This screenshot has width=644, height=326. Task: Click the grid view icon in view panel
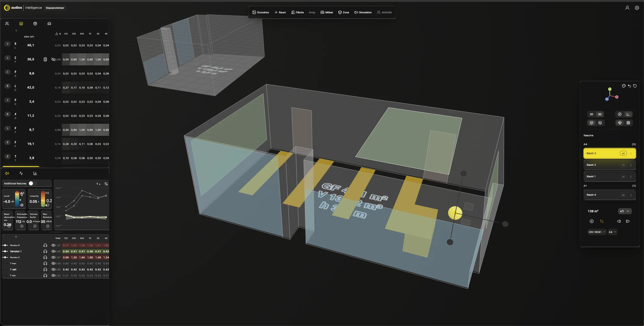628,123
